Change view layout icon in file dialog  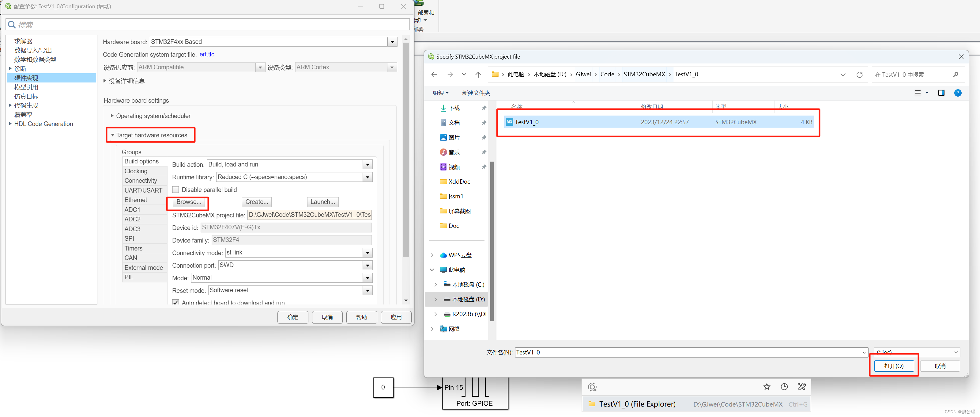[x=918, y=93]
